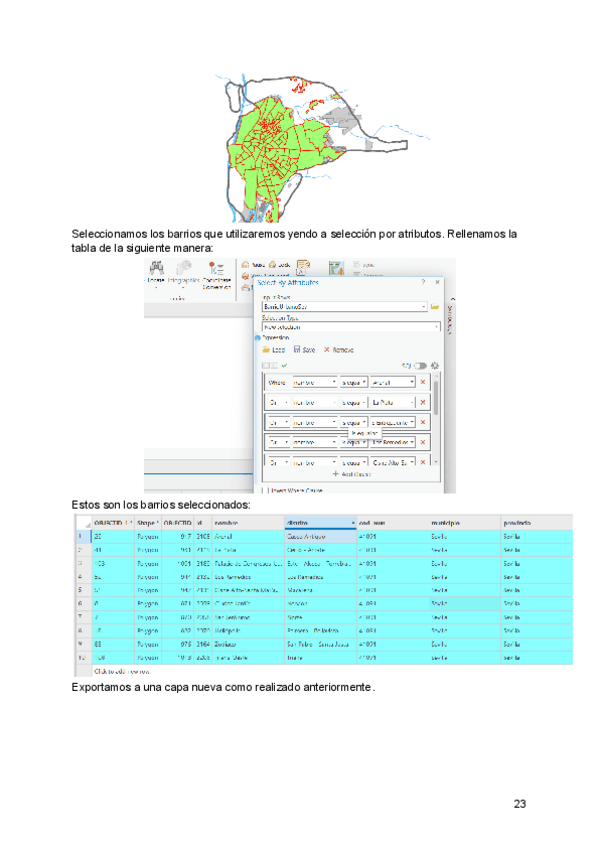Image resolution: width=600 pixels, height=848 pixels.
Task: Delete the first Where clause row
Action: (422, 382)
